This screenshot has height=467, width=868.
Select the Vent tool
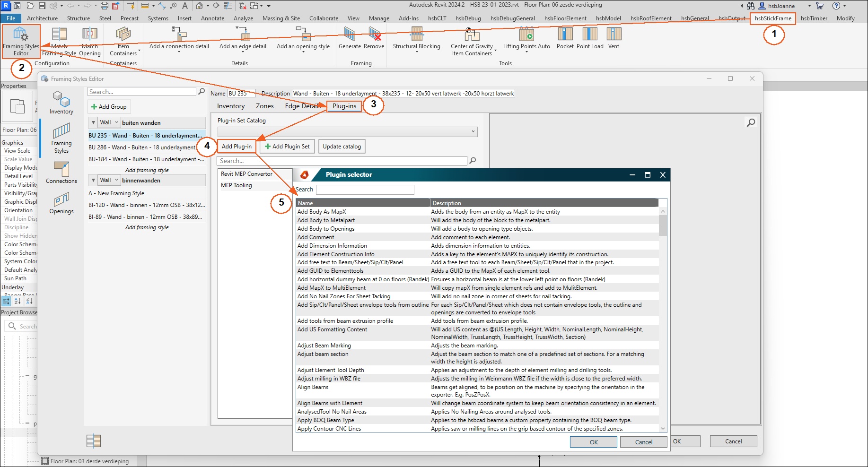click(614, 38)
